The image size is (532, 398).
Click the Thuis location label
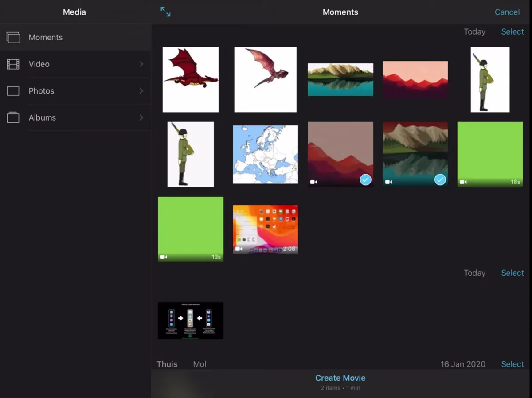coord(167,364)
